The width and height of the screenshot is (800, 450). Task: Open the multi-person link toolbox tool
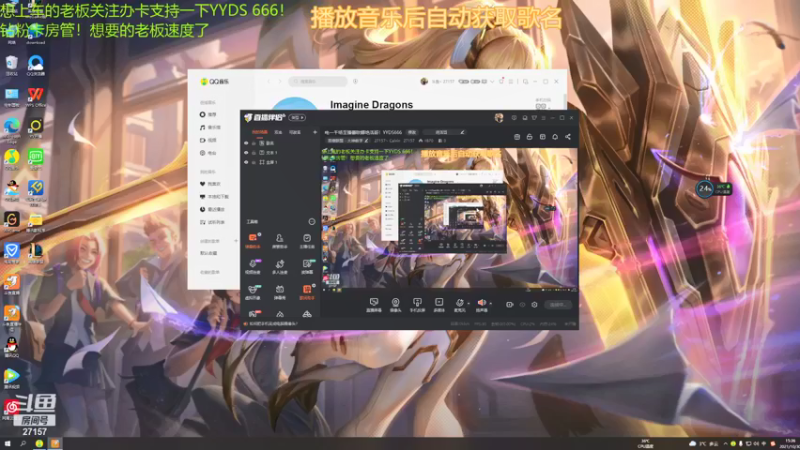click(280, 266)
